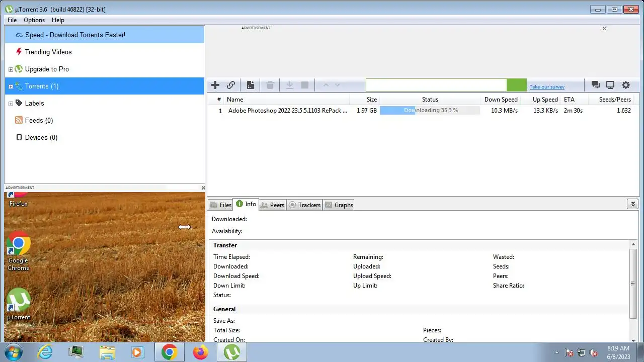
Task: Open the Windows Start button
Action: point(14,352)
